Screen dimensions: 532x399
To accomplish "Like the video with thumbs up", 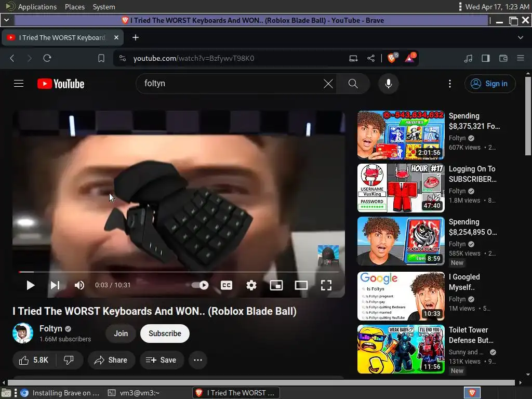I will (34, 360).
